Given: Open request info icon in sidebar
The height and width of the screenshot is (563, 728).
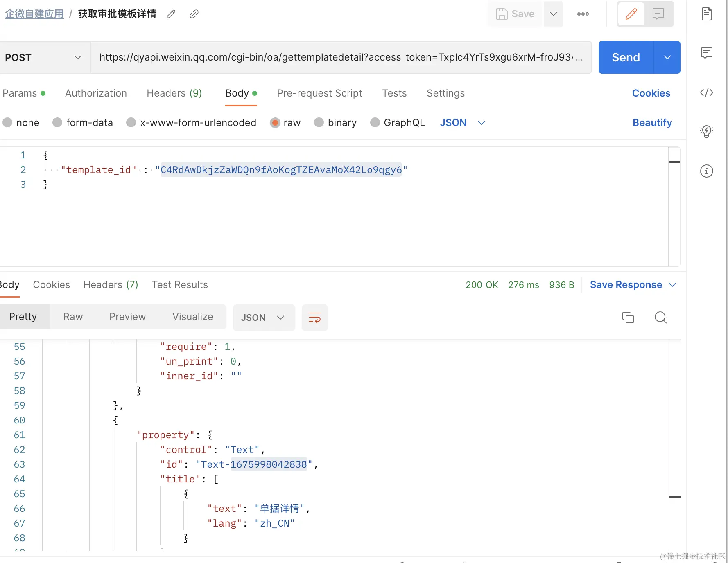Looking at the screenshot, I should point(707,171).
